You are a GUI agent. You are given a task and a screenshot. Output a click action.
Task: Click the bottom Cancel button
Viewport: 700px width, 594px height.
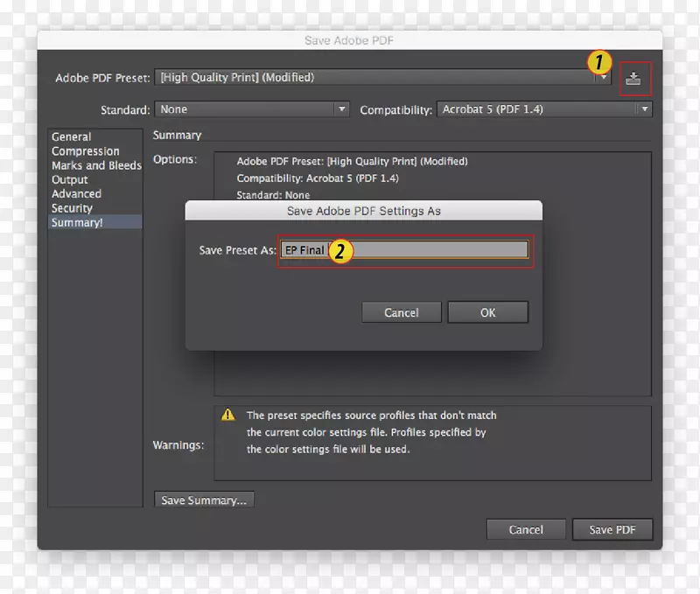point(526,529)
